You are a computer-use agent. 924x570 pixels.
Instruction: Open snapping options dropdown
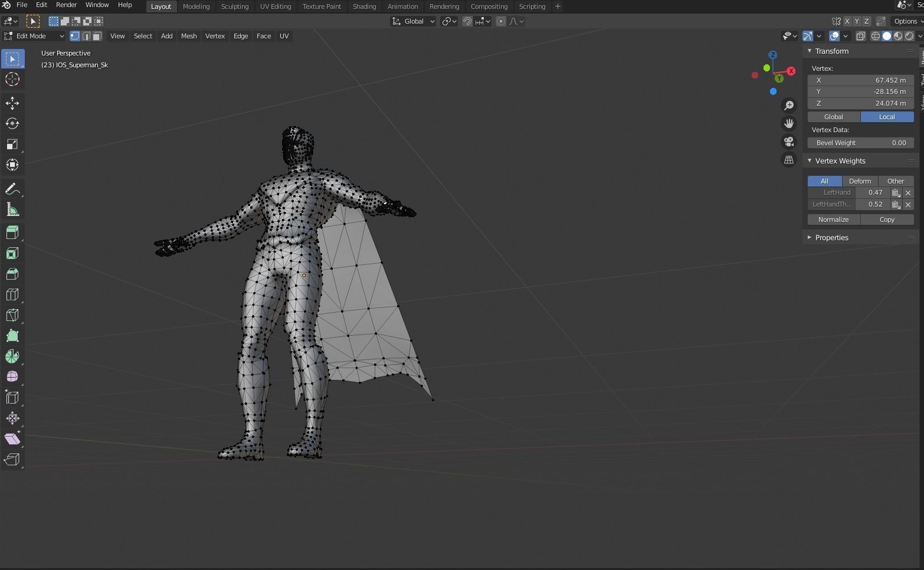[x=483, y=21]
